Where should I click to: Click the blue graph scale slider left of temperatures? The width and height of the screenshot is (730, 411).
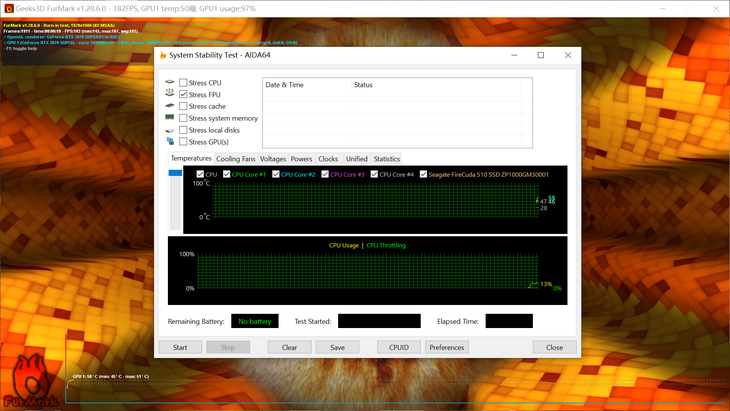(x=176, y=174)
